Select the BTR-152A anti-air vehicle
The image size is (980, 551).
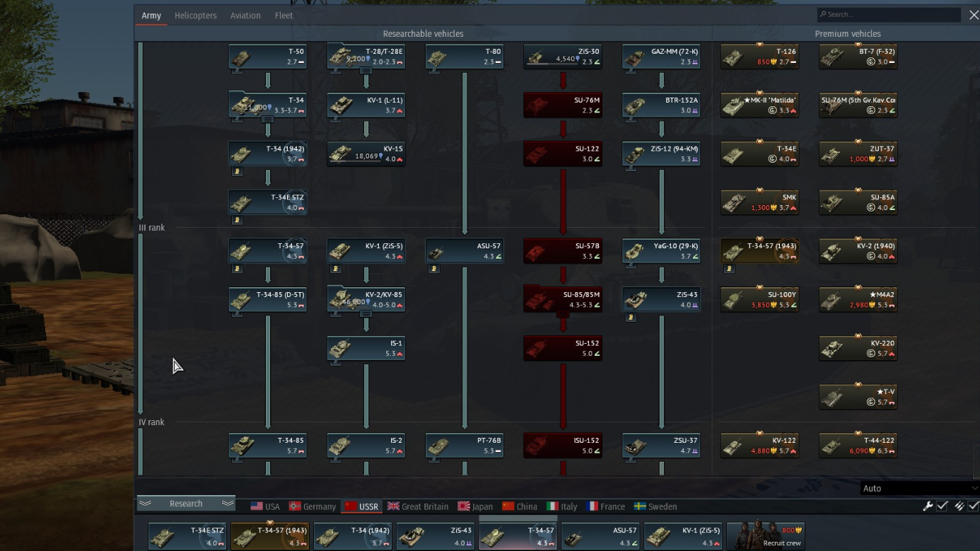point(661,105)
